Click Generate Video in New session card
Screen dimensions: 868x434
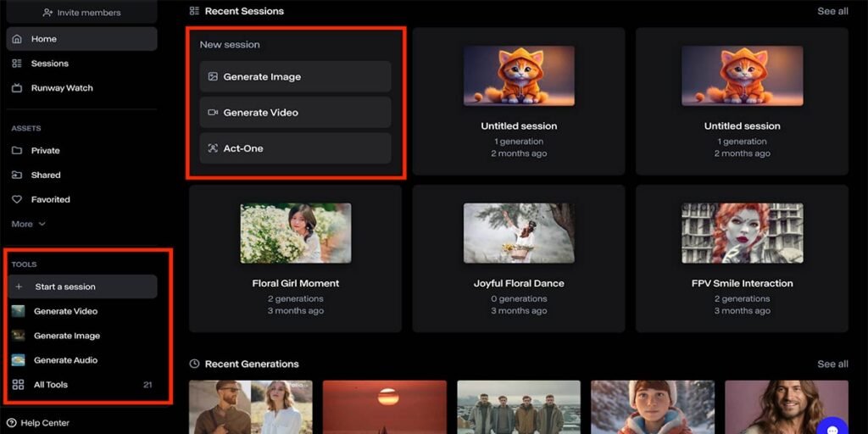tap(295, 113)
